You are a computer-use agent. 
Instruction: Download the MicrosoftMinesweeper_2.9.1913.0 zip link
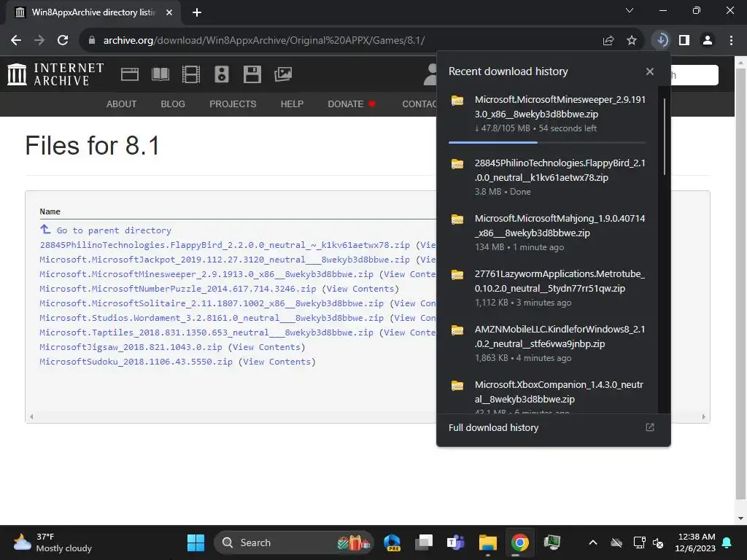pyautogui.click(x=206, y=274)
